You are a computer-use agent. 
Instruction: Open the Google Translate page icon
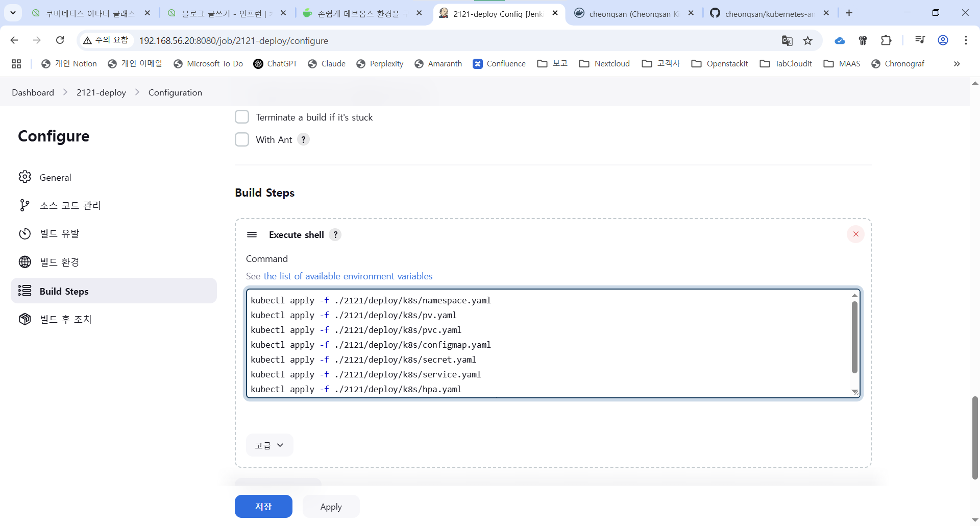click(x=787, y=40)
